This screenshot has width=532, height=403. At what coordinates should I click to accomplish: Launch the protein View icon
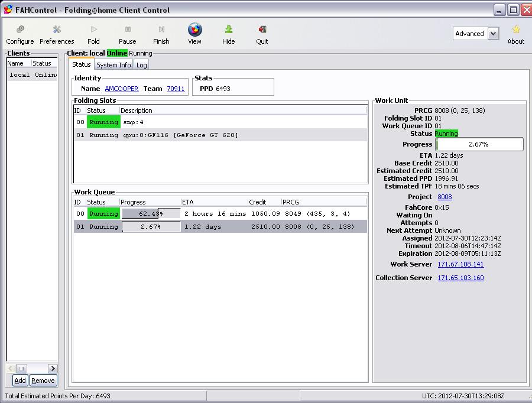pyautogui.click(x=194, y=30)
